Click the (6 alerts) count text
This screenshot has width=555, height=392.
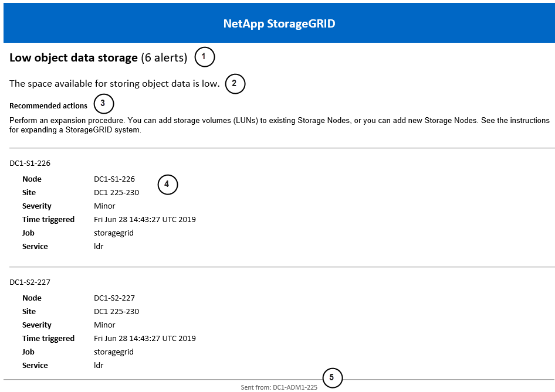164,58
